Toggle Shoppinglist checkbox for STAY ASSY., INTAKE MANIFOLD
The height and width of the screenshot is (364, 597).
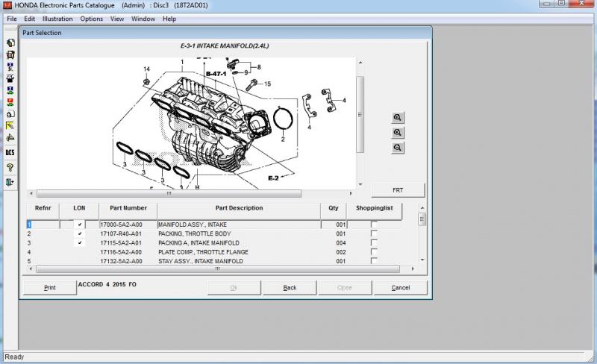374,260
